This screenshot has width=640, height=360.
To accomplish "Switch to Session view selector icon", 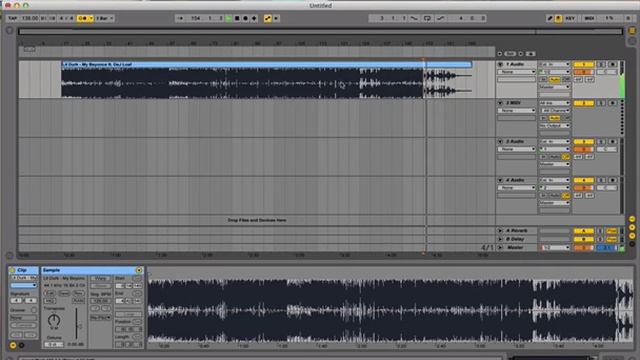I will point(632,41).
